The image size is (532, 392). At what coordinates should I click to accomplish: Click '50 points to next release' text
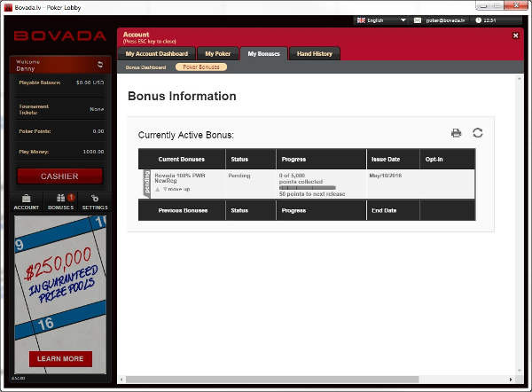pos(312,194)
